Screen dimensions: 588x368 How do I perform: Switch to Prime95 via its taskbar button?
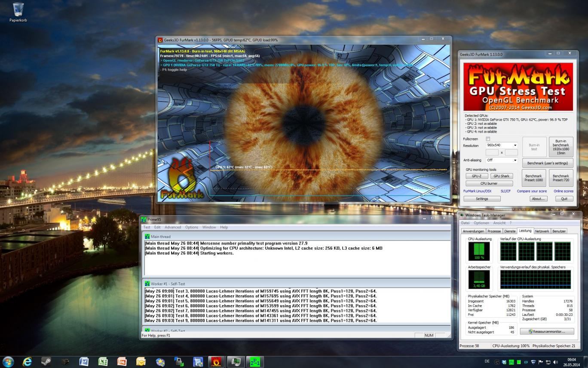click(x=254, y=362)
